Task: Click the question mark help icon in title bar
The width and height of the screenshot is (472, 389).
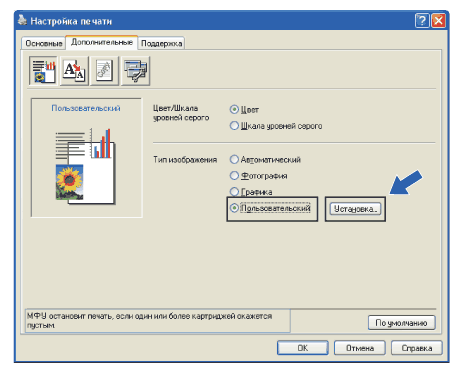Action: 422,21
